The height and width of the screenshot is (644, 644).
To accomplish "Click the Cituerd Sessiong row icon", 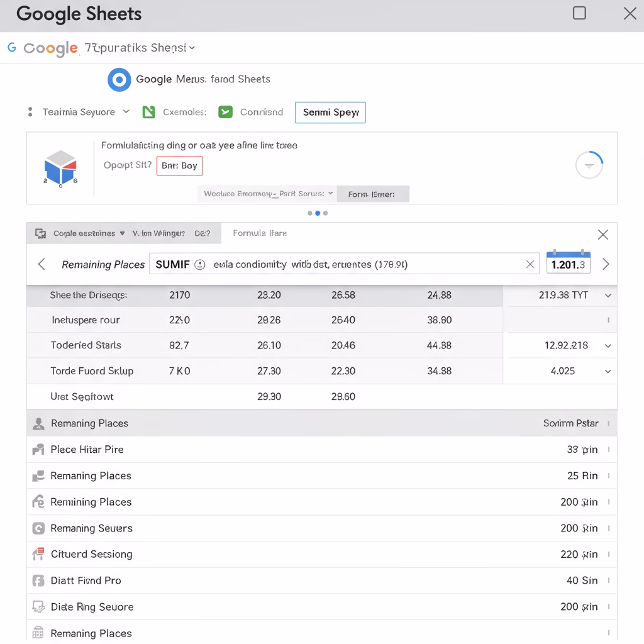I will pos(38,554).
